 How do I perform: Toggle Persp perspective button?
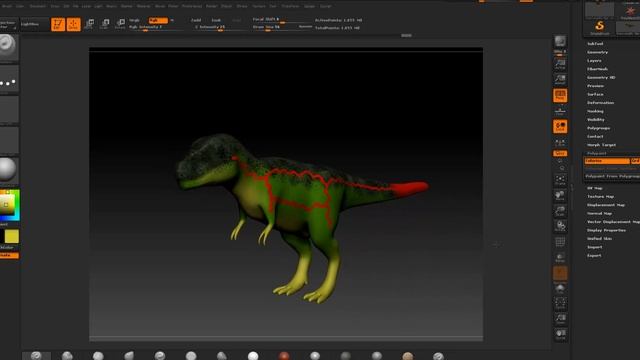point(560,96)
